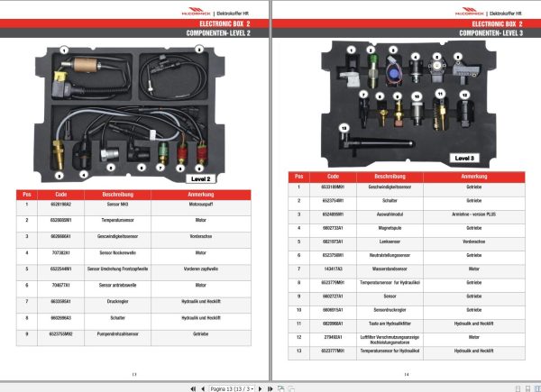Screen dimensions: 541x392
Task: Click the greyed next view icon in bottom bar
Action: click(291, 389)
